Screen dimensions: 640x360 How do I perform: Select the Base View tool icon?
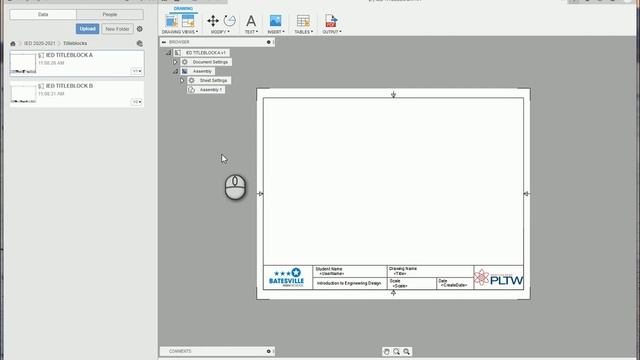click(x=171, y=21)
